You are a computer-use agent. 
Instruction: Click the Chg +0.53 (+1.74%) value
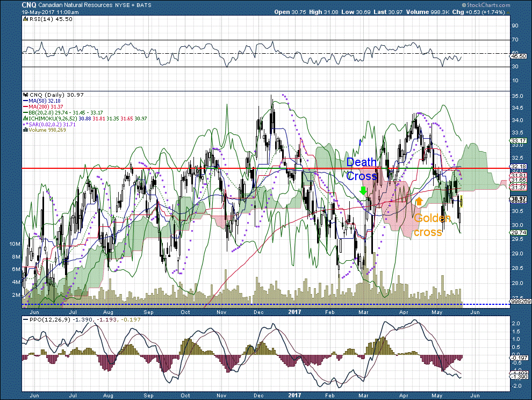[x=478, y=12]
